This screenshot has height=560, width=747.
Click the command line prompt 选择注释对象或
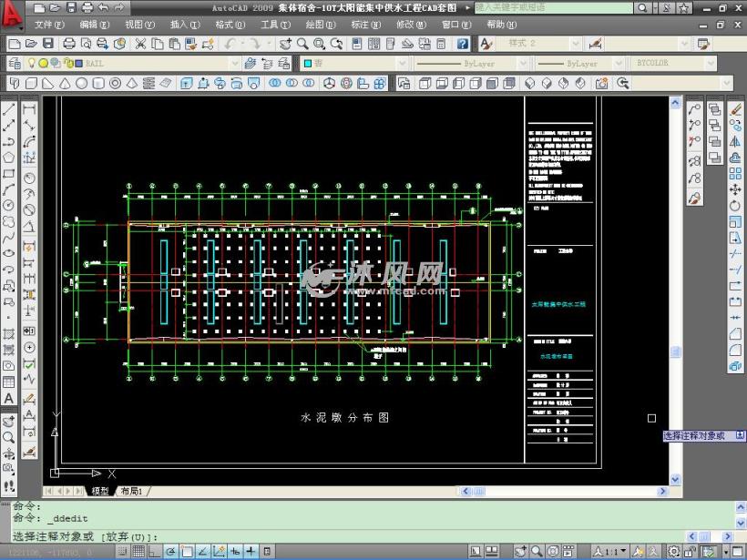pyautogui.click(x=53, y=536)
